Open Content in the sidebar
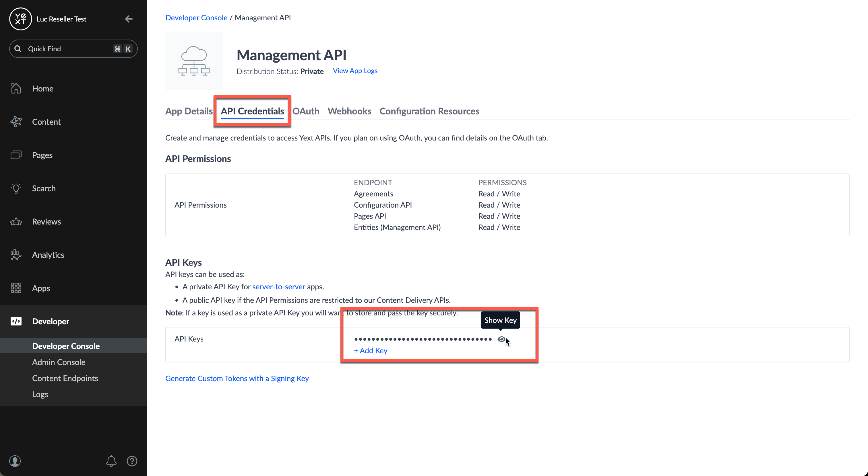 73,122
